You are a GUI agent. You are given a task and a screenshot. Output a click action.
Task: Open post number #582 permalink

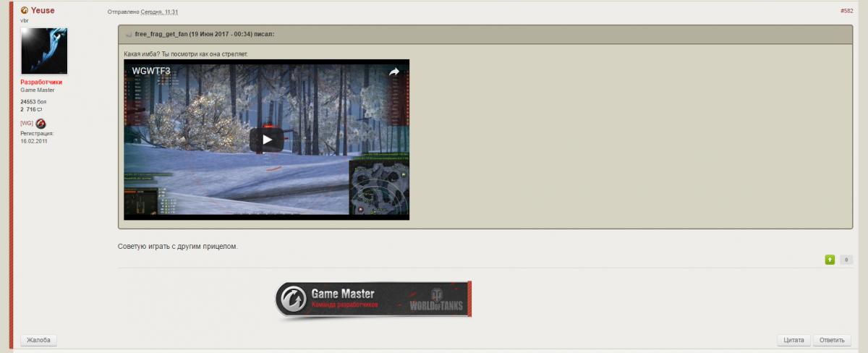847,12
